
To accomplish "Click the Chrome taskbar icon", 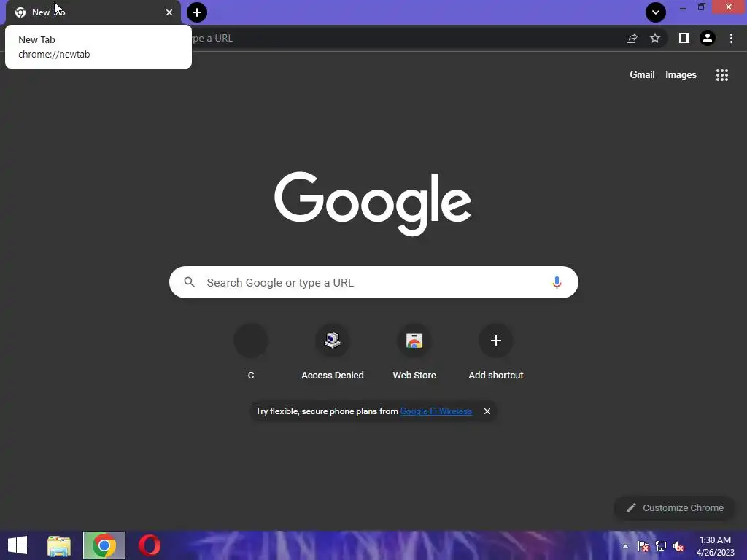I will click(x=104, y=545).
